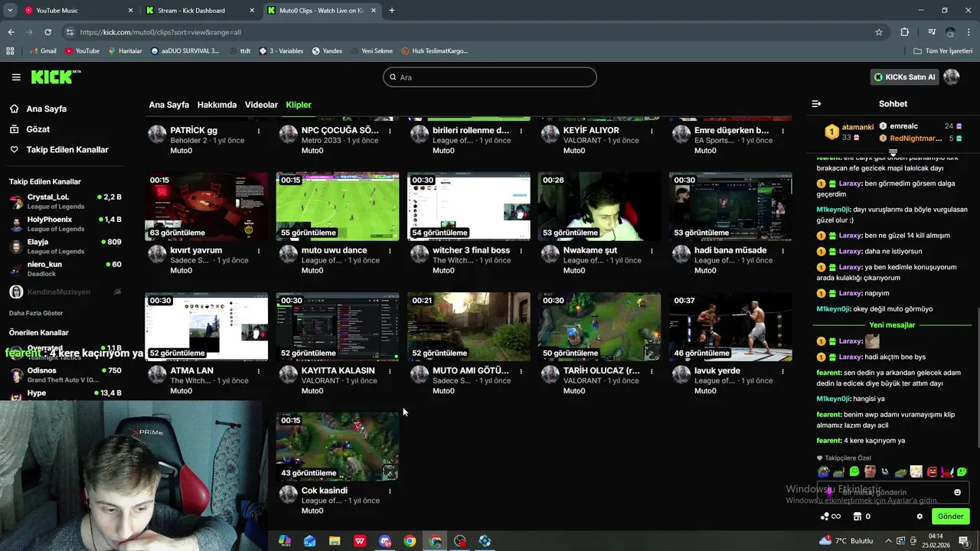Open the hamburger sidebar menu
980x551 pixels.
pyautogui.click(x=16, y=77)
